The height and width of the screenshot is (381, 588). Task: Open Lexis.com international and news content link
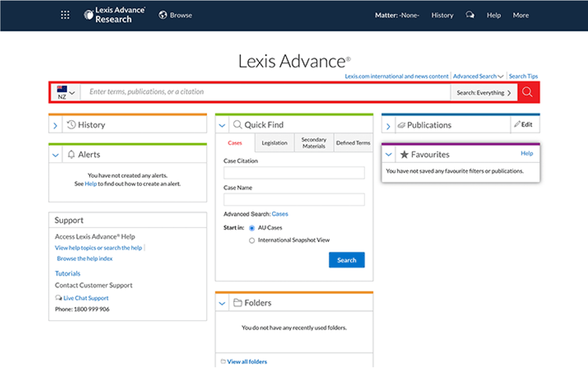396,76
